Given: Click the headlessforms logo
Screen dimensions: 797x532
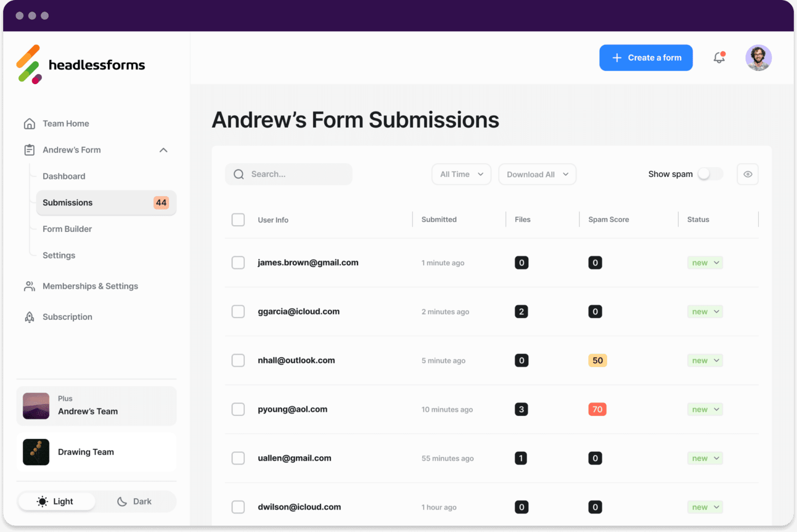Looking at the screenshot, I should (x=80, y=64).
